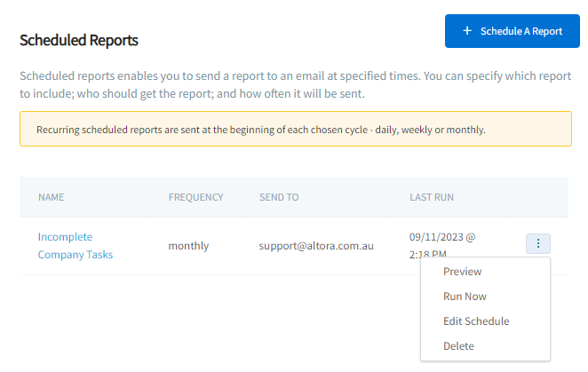Screen dimensions: 588x372
Task: Open the Incomplete Company Tasks report link
Action: (75, 246)
